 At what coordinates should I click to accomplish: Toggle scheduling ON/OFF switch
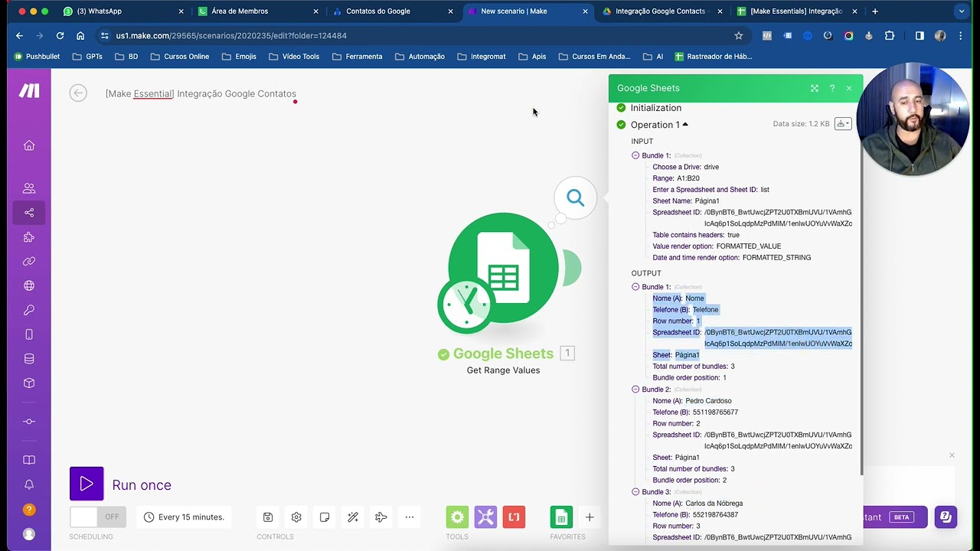coord(97,517)
